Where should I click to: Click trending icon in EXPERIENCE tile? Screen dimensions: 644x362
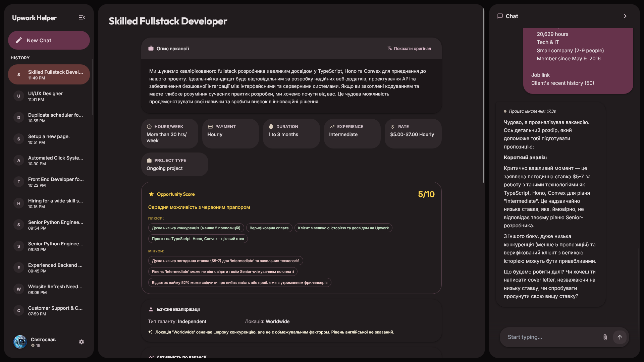click(x=332, y=127)
